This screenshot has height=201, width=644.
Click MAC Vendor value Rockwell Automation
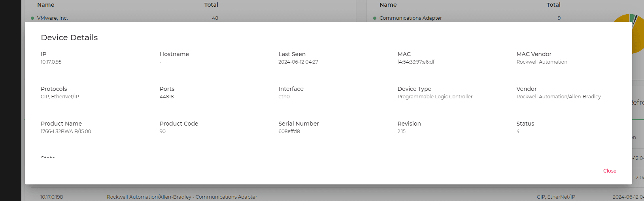tap(542, 62)
